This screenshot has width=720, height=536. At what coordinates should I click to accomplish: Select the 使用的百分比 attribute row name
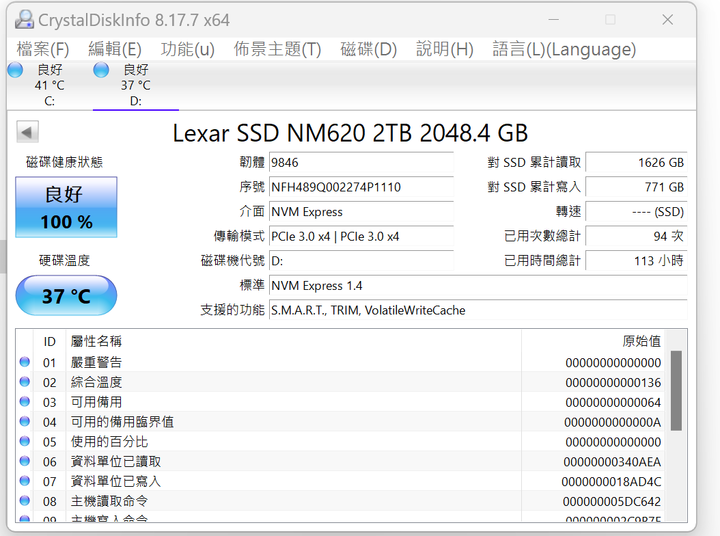109,441
